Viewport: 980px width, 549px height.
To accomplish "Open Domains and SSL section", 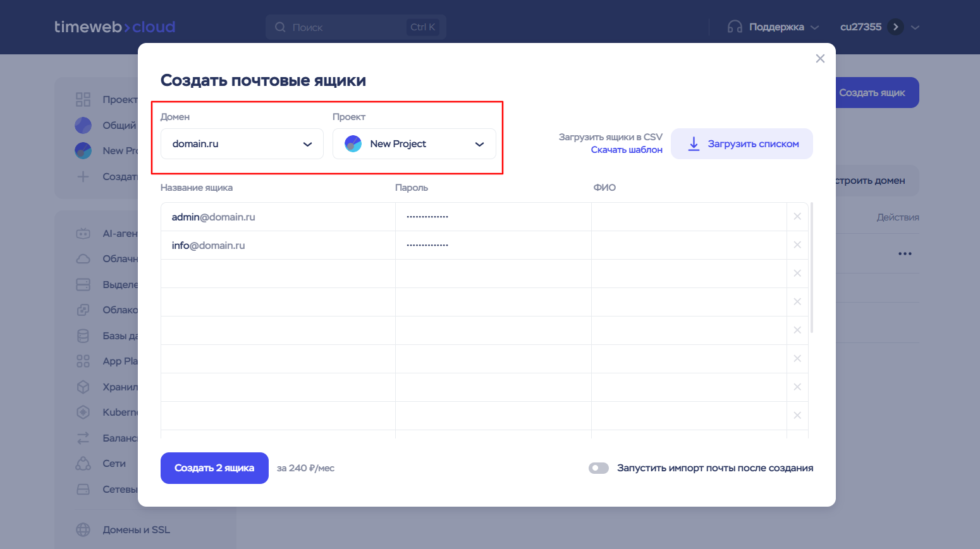I will (136, 530).
